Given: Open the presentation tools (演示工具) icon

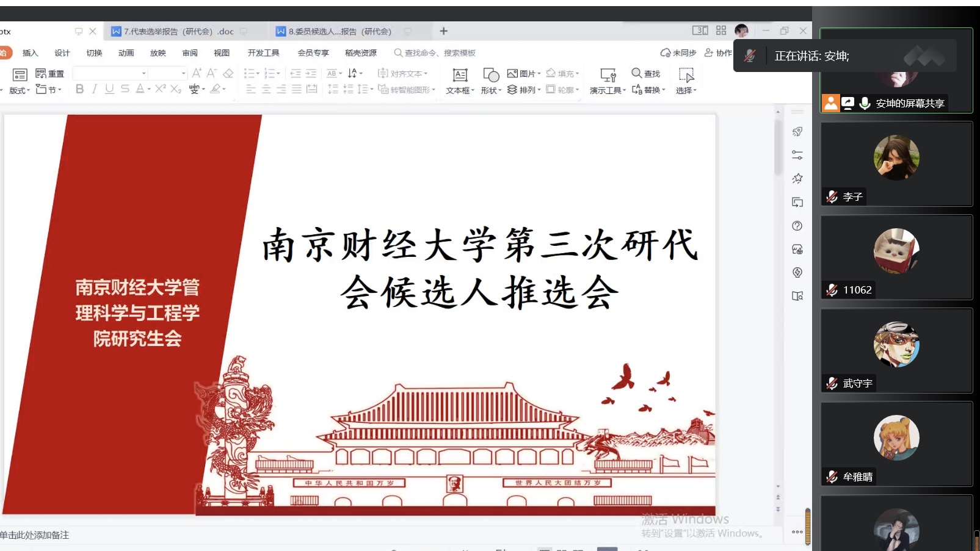Looking at the screenshot, I should [x=608, y=75].
